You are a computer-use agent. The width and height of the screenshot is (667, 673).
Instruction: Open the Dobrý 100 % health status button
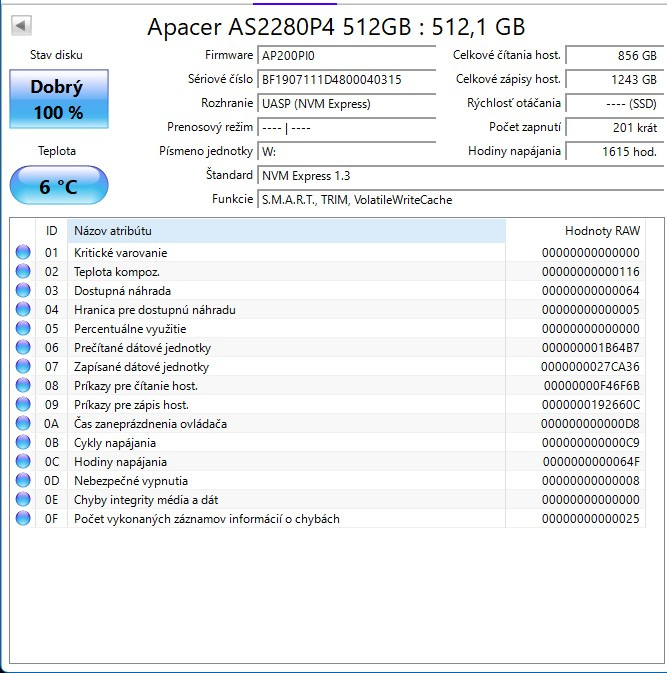pyautogui.click(x=59, y=99)
